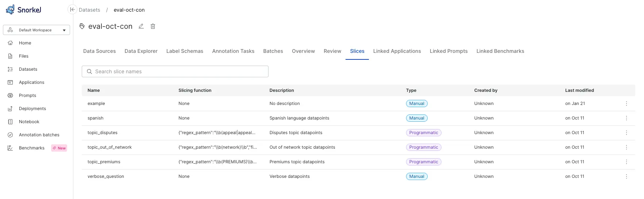Click the Programmatic tag for topic_premiums
This screenshot has width=644, height=199.
424,162
